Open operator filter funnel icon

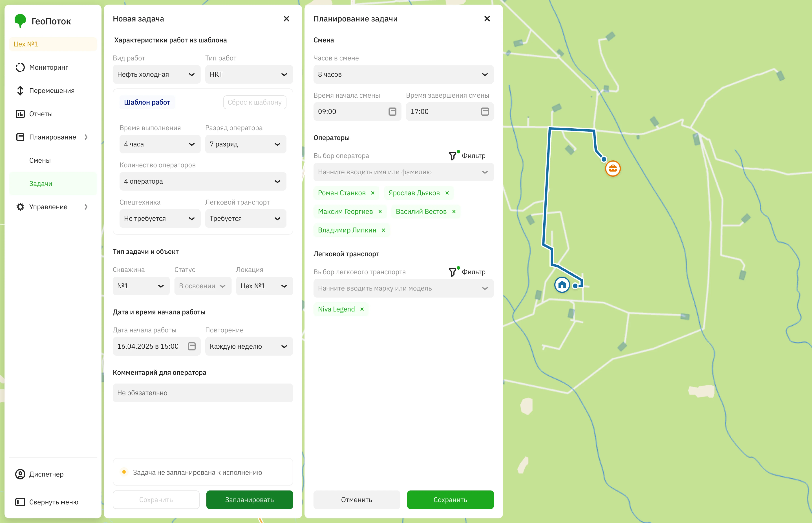tap(452, 156)
